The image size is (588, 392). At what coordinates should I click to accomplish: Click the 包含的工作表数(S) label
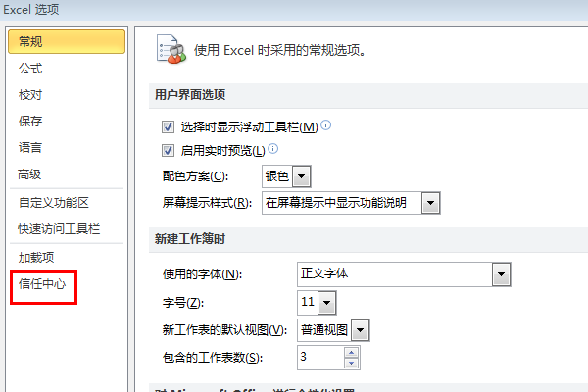tap(213, 358)
